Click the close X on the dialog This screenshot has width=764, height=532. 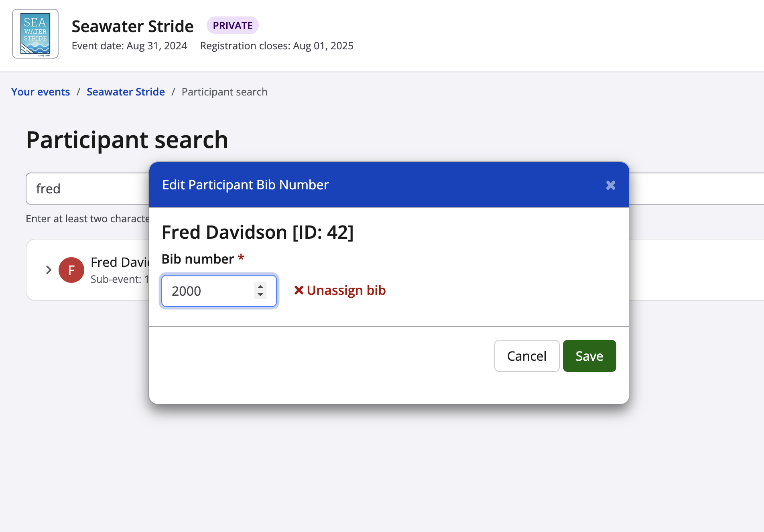tap(611, 185)
